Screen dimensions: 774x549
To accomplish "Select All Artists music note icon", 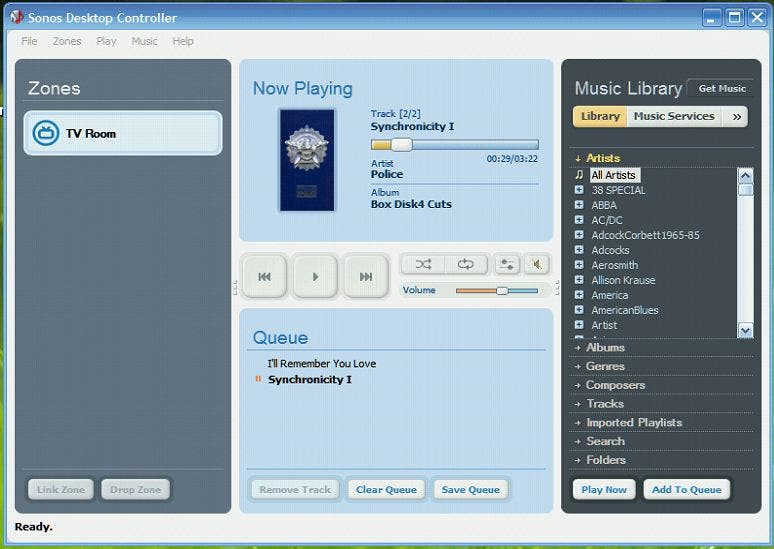I will pos(580,175).
